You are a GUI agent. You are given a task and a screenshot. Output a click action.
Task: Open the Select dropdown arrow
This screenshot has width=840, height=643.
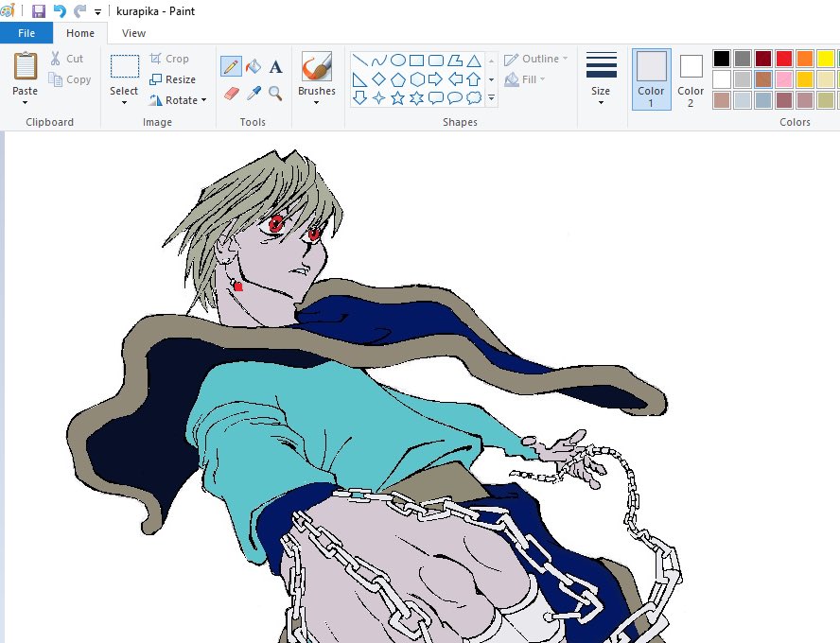124,102
